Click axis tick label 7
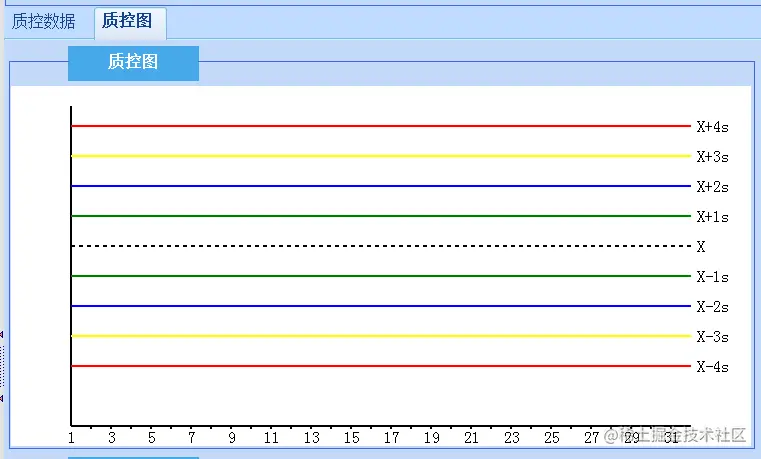This screenshot has width=761, height=459. [x=192, y=438]
